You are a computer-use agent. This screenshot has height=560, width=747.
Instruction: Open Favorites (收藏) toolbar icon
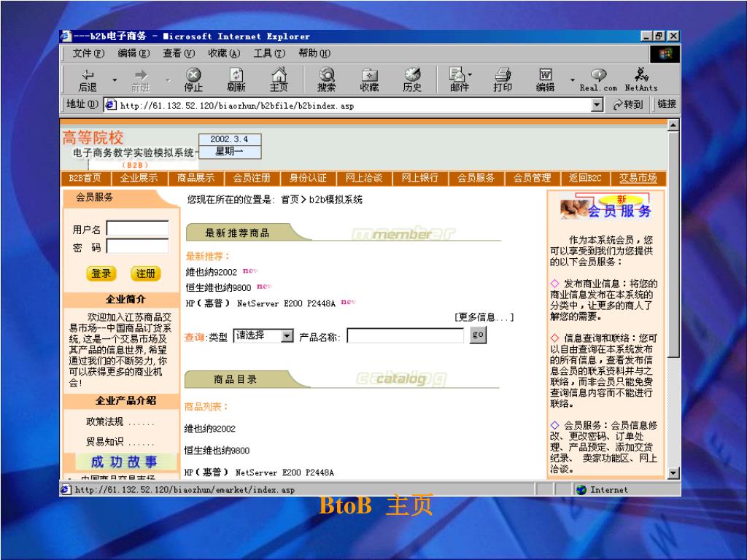[370, 79]
